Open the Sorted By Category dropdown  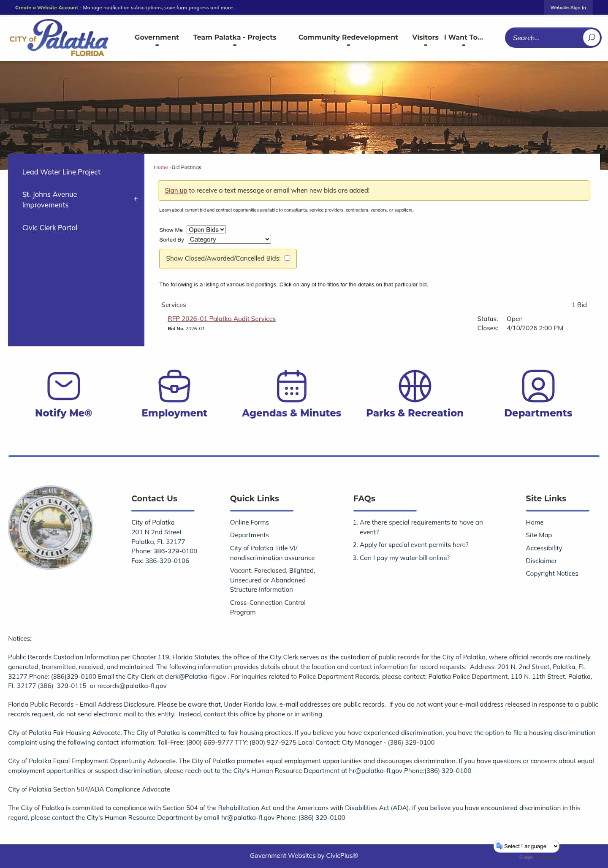tap(229, 239)
